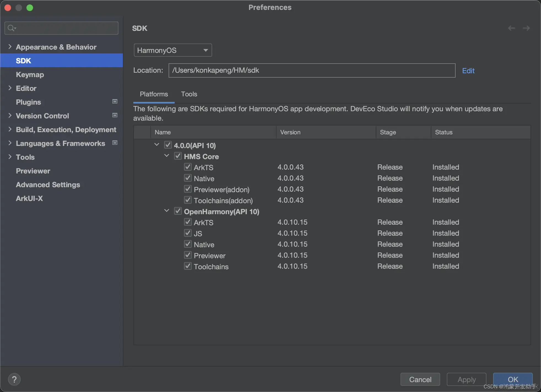The height and width of the screenshot is (392, 541).
Task: Expand the Tools section in sidebar
Action: click(x=10, y=157)
